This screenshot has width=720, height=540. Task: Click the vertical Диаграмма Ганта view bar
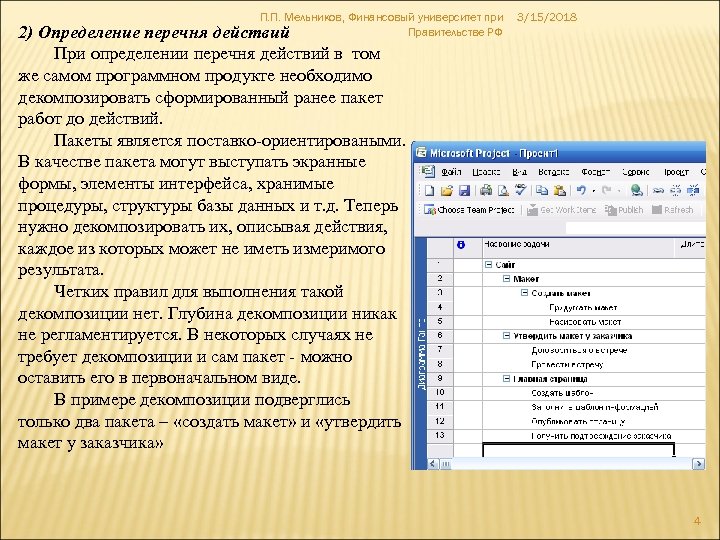421,354
